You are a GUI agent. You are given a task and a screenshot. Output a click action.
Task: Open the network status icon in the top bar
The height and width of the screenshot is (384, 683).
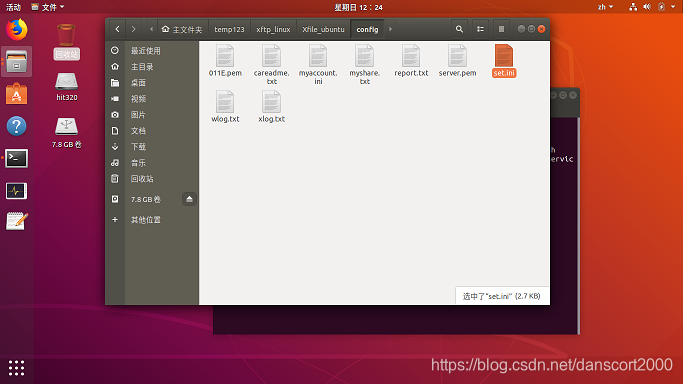pos(633,7)
